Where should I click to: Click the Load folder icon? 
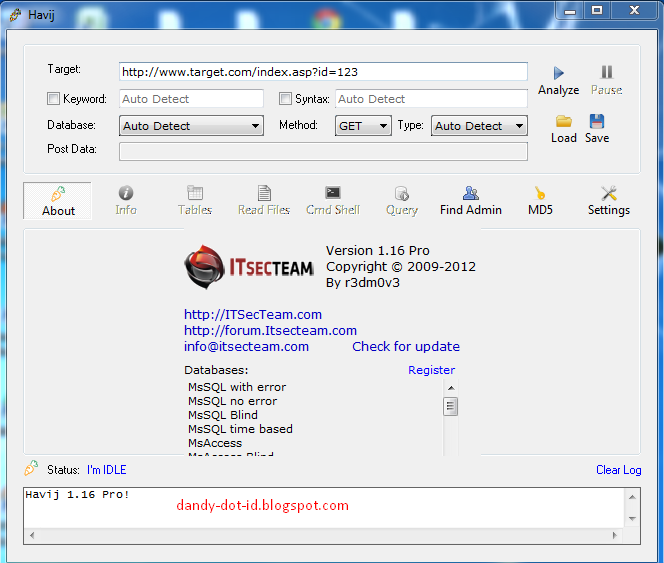564,122
